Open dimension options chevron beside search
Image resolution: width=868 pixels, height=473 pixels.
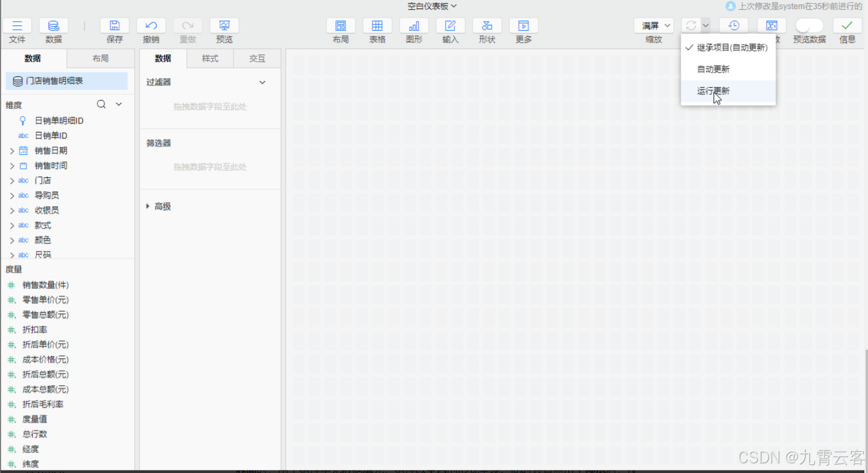(119, 104)
